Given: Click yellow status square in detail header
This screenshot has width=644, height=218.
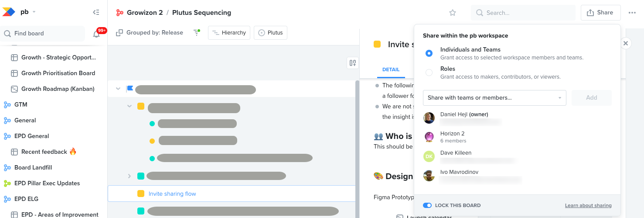Looking at the screenshot, I should click(x=377, y=44).
